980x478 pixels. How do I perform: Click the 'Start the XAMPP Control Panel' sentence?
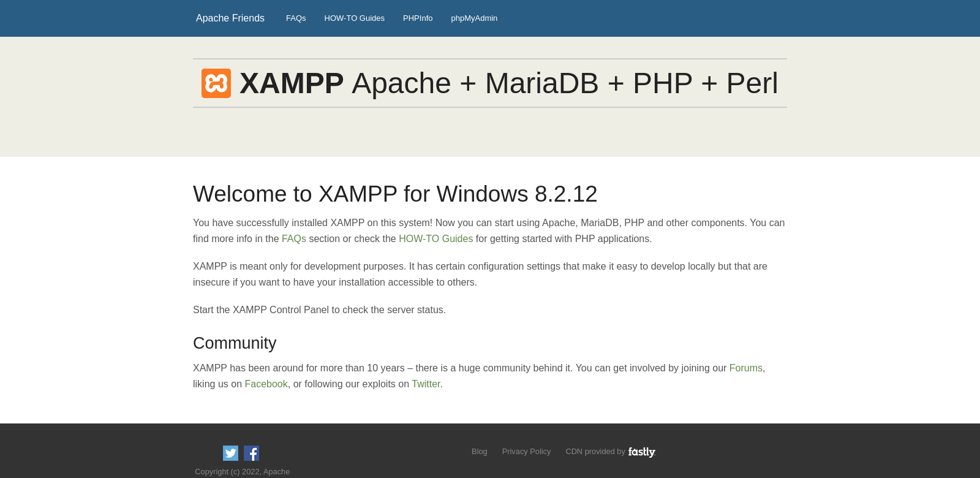[x=319, y=310]
